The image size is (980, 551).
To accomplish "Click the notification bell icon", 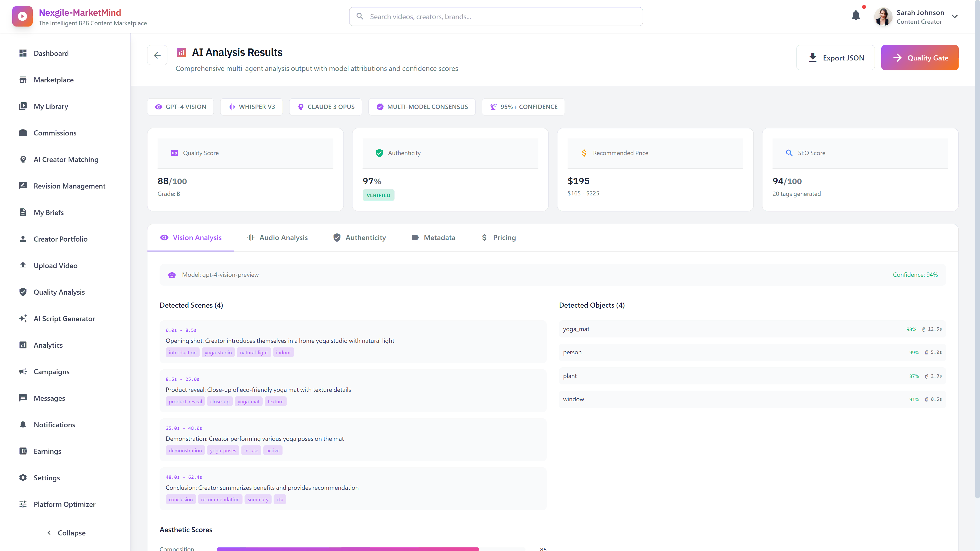I will [856, 15].
